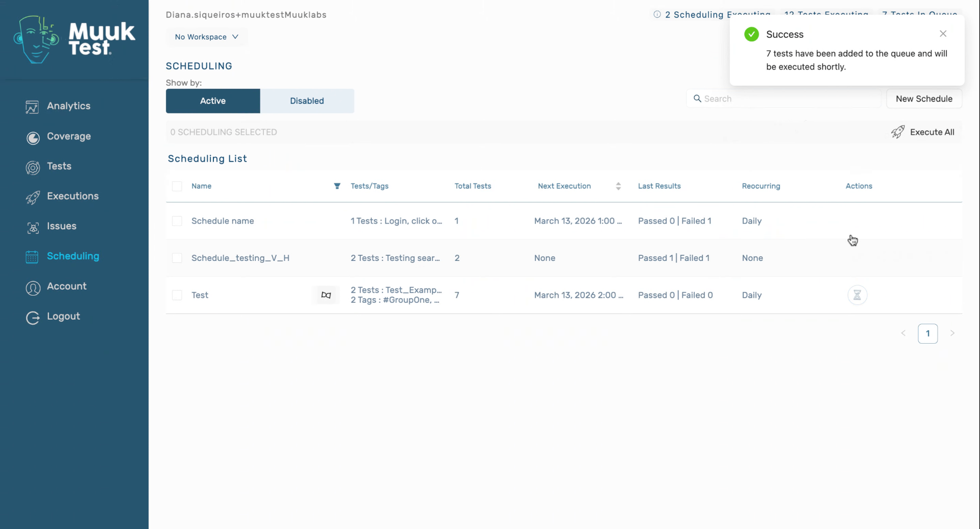Click the Issues bug icon
Image resolution: width=980 pixels, height=529 pixels.
(x=33, y=227)
